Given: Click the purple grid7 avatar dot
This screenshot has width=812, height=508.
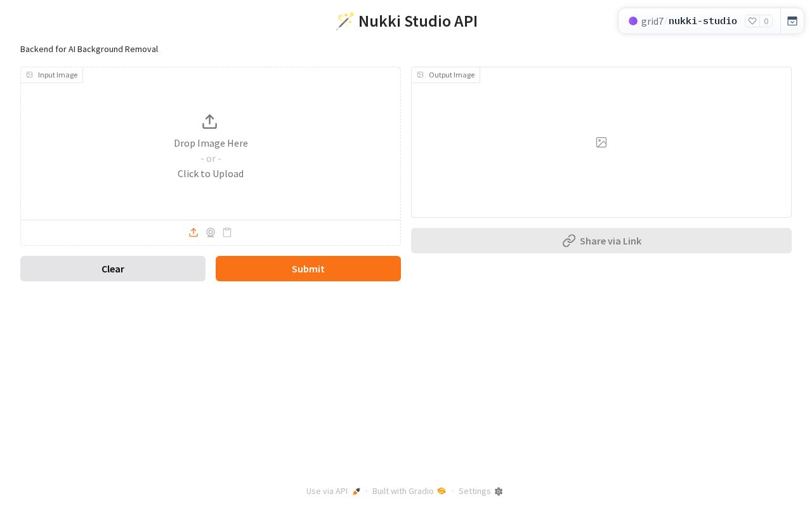Looking at the screenshot, I should click(x=633, y=21).
